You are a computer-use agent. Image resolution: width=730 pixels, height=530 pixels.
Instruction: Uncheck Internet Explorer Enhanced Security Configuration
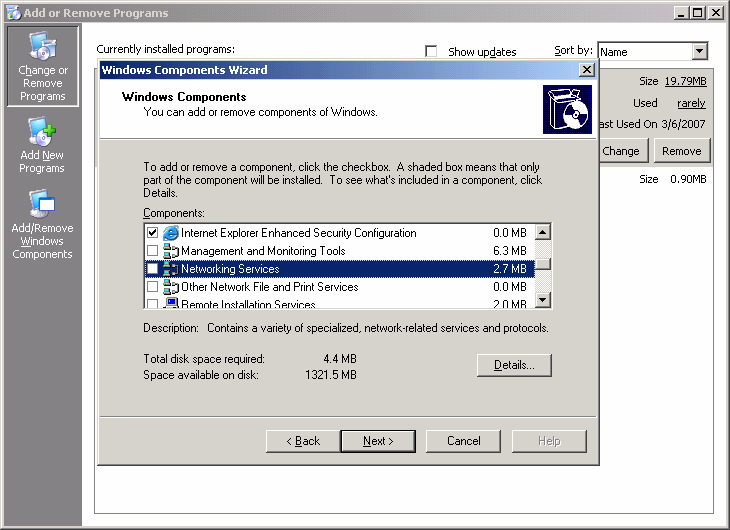pos(152,232)
